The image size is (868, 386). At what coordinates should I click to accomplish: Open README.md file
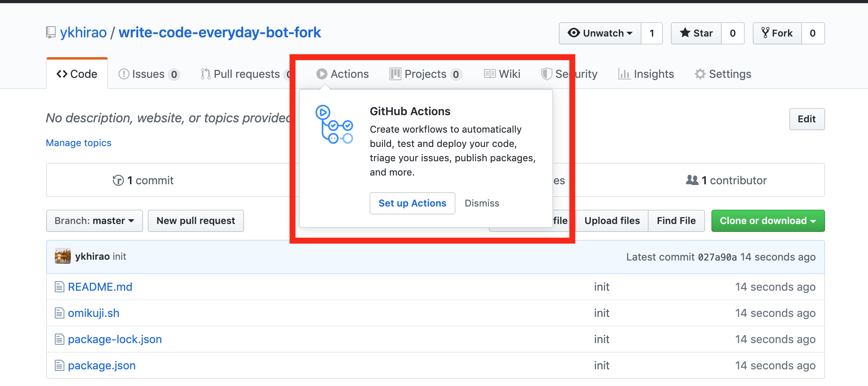pyautogui.click(x=100, y=287)
